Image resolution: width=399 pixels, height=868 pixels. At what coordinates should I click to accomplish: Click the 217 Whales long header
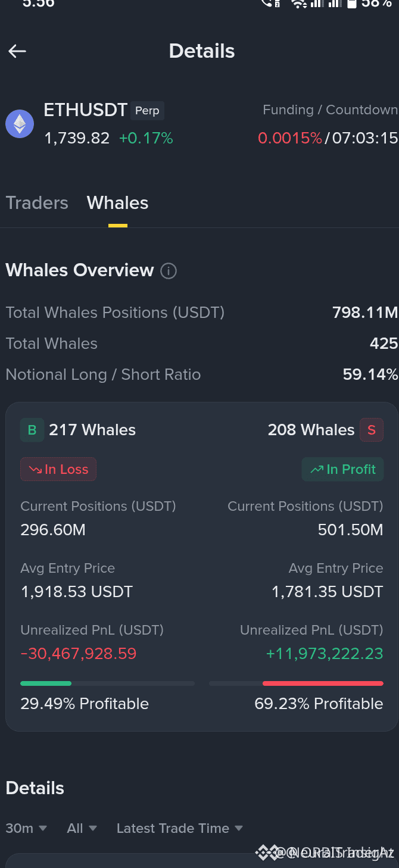tap(92, 430)
